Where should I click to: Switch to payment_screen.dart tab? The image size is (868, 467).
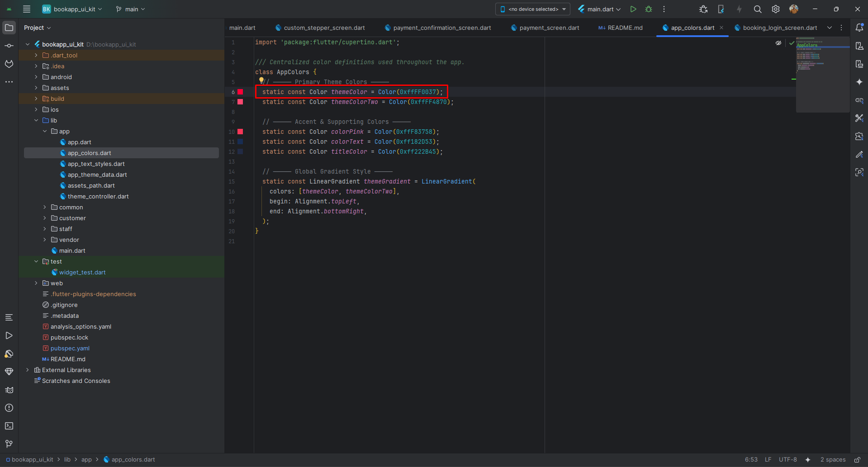(545, 28)
